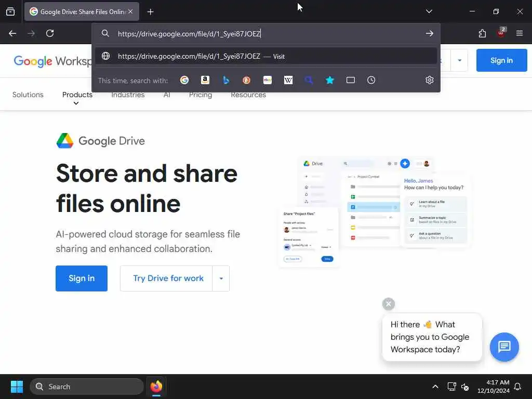Open the Solutions menu
This screenshot has height=399, width=532.
point(28,95)
